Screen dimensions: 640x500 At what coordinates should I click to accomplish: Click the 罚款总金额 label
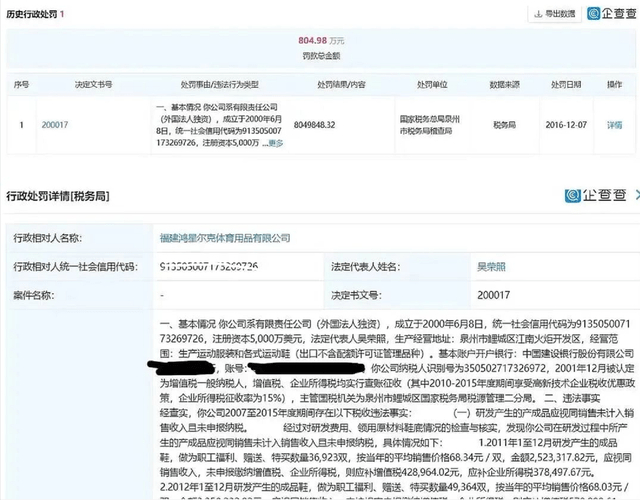click(x=321, y=56)
